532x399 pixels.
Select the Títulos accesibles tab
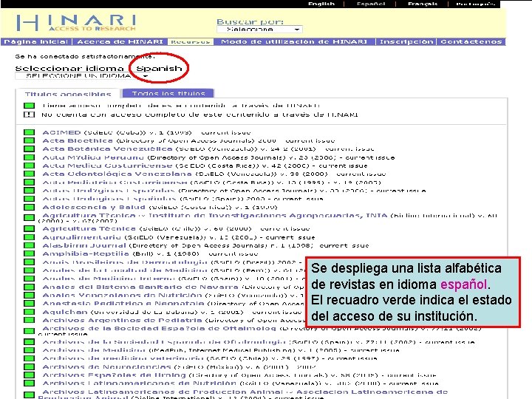pos(68,94)
